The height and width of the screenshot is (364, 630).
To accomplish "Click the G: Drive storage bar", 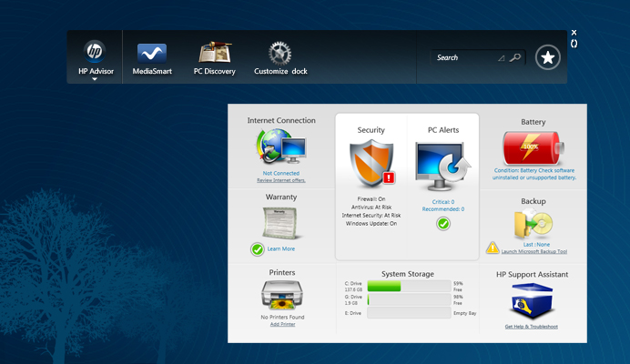I will pyautogui.click(x=409, y=299).
